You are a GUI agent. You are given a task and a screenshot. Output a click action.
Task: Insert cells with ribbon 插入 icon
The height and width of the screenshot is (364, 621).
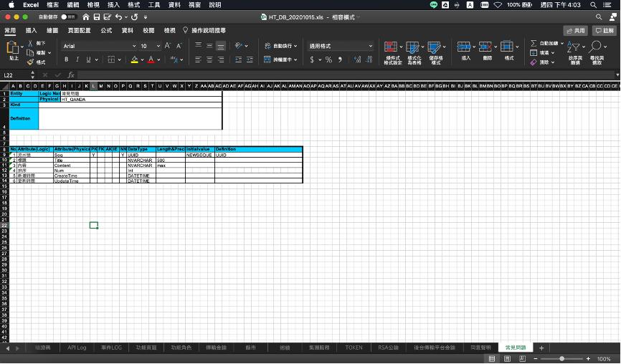(x=466, y=51)
